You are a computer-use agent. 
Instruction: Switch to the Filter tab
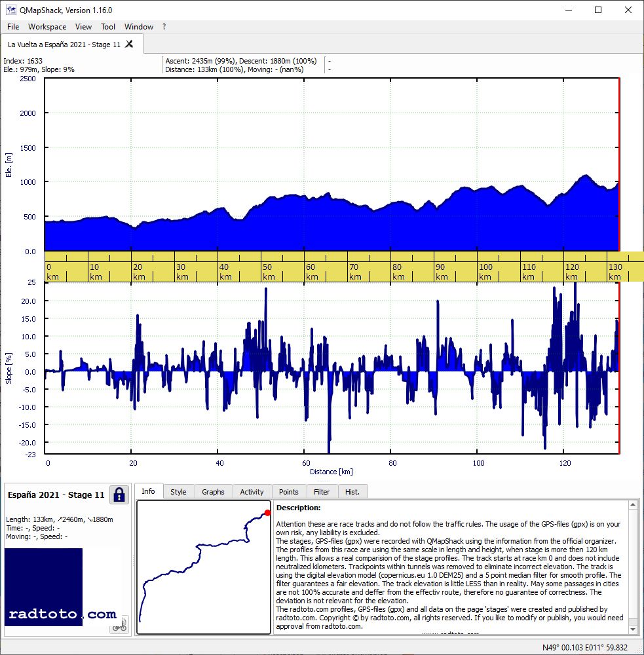pos(322,492)
